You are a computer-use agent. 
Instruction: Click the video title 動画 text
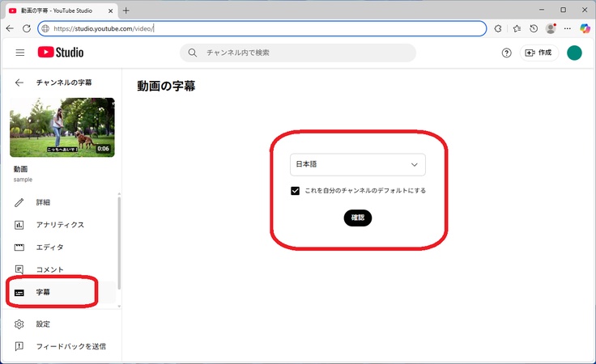tap(20, 169)
